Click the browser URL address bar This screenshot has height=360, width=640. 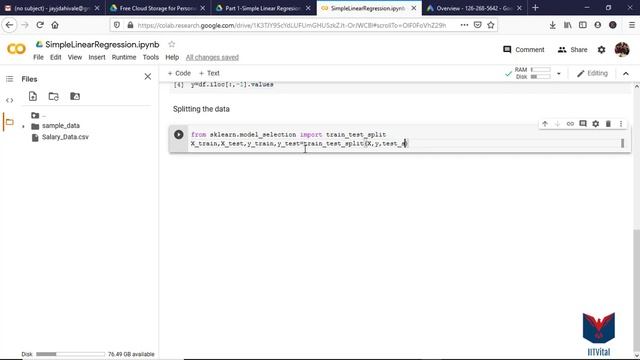[291, 25]
